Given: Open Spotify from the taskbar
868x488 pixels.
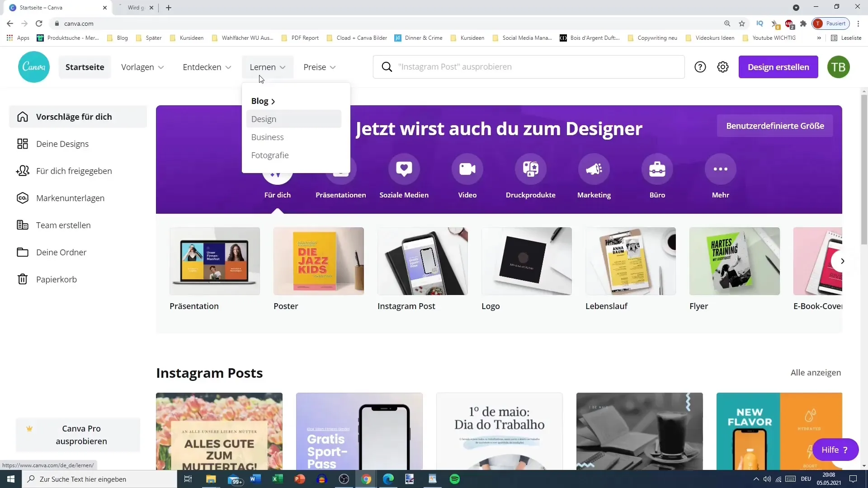Looking at the screenshot, I should (455, 479).
